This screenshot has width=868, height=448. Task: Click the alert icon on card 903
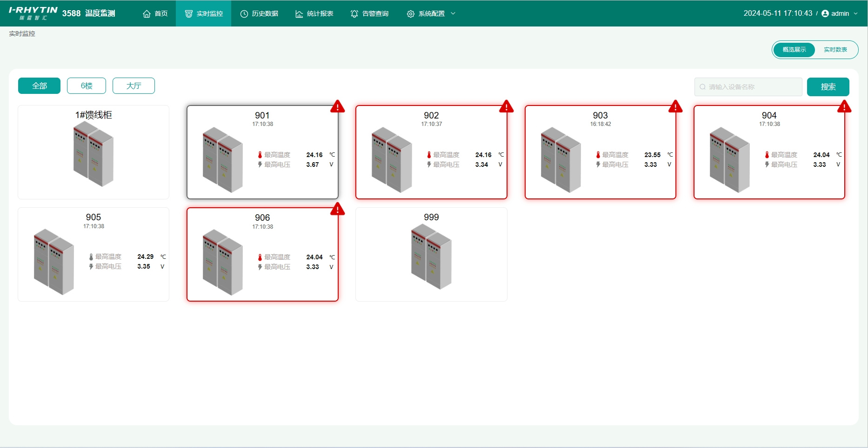[x=675, y=107]
